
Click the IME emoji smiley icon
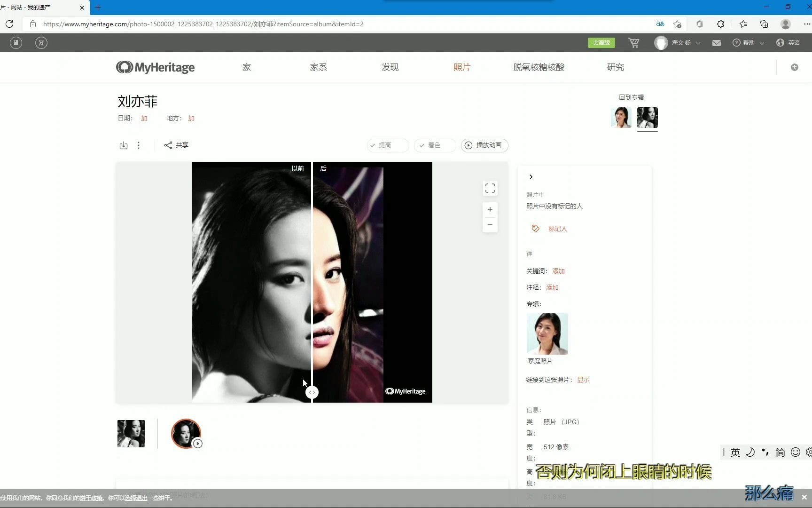pyautogui.click(x=796, y=452)
